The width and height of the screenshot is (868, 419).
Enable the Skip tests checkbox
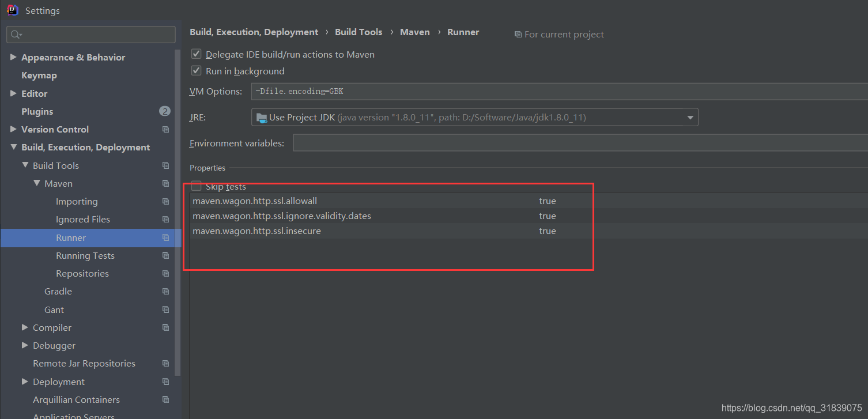tap(196, 186)
